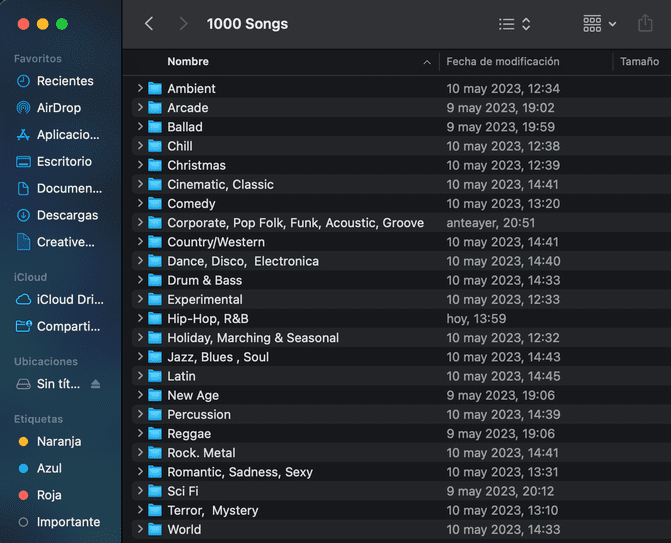Open AirDrop in the sidebar

58,108
